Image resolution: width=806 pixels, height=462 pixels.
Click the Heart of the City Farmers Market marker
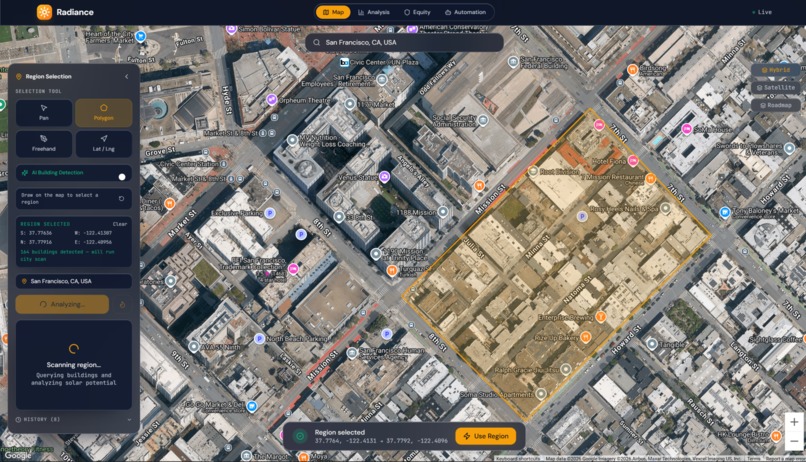(x=141, y=36)
